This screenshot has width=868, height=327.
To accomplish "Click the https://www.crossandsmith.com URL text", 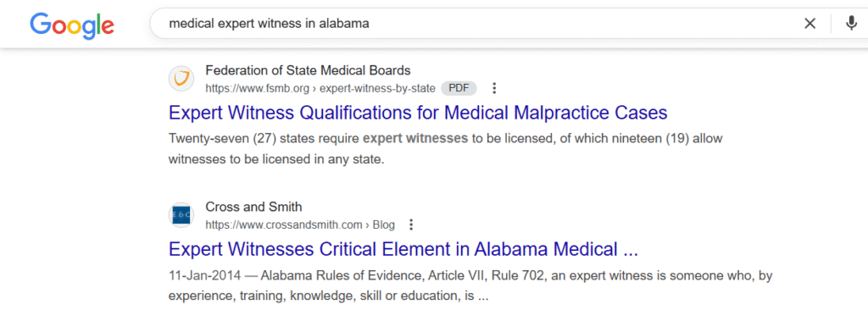I will point(284,224).
